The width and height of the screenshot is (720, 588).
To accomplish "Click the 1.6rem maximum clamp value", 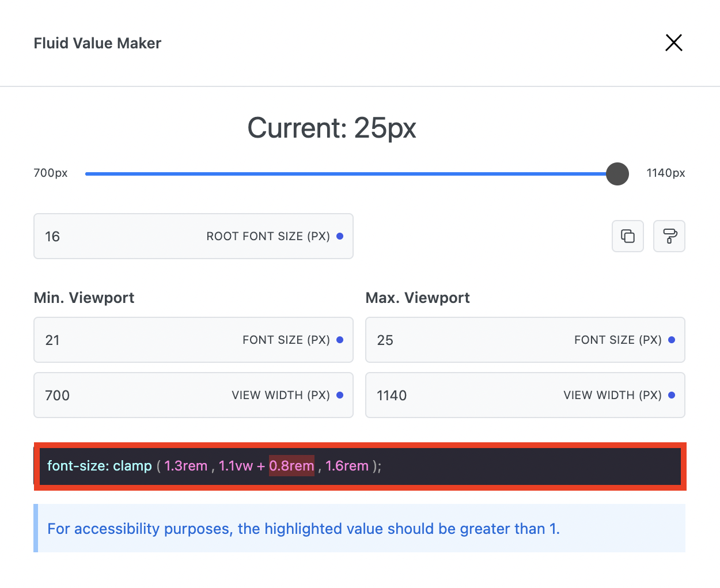I will [347, 466].
